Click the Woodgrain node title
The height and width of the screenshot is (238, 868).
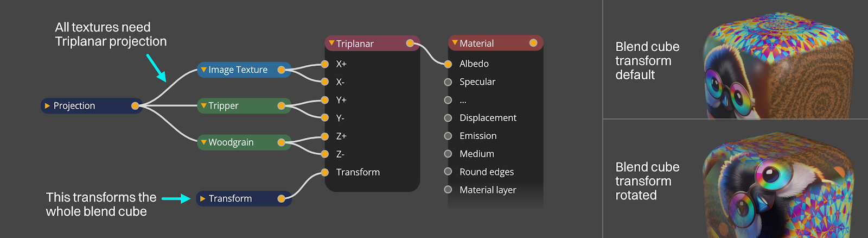[231, 142]
